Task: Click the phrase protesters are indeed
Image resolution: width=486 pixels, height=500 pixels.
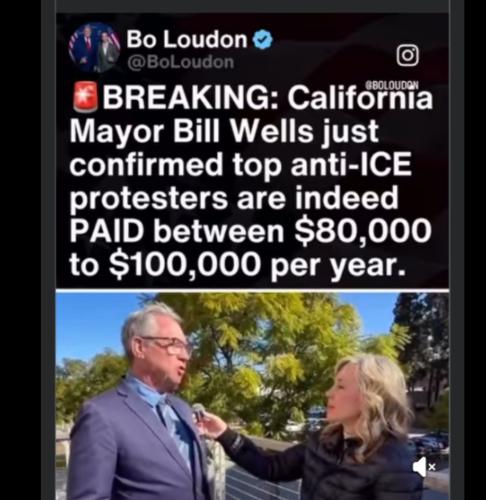Action: pos(234,197)
